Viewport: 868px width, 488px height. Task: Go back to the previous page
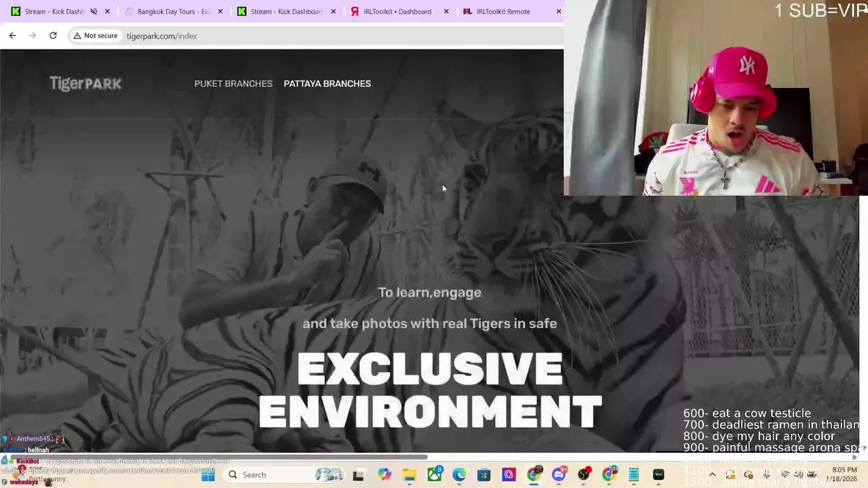pyautogui.click(x=12, y=35)
